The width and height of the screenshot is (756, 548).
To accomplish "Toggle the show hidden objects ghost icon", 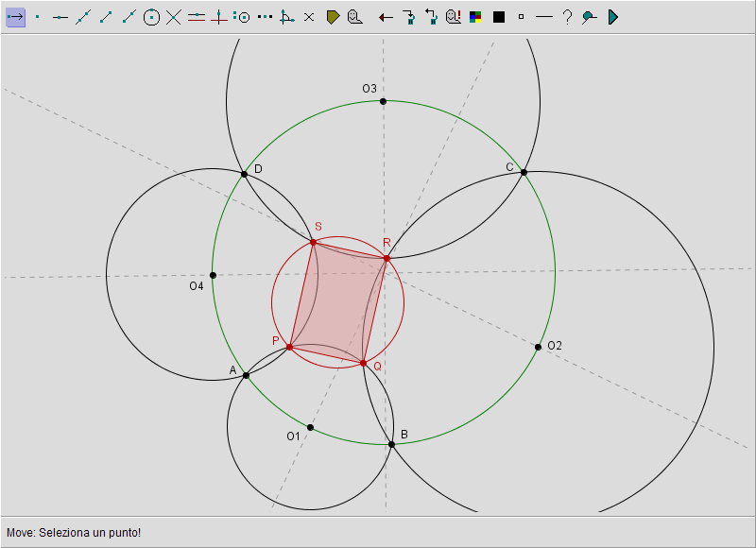I will click(454, 17).
